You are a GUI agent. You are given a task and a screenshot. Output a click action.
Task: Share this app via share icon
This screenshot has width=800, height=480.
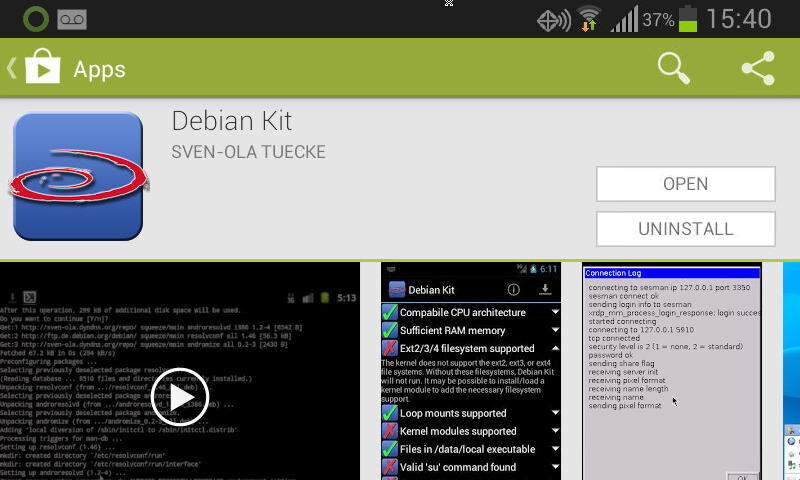click(x=758, y=68)
